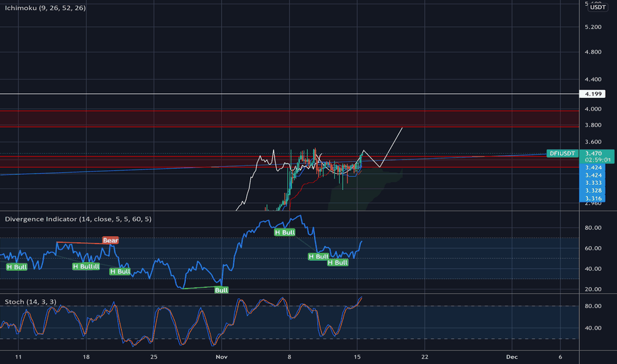Click the 4.800 price scale value
This screenshot has height=364, width=617.
(593, 52)
